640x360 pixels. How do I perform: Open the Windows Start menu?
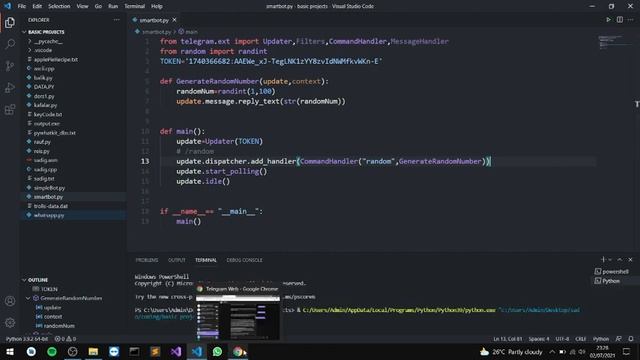10,351
